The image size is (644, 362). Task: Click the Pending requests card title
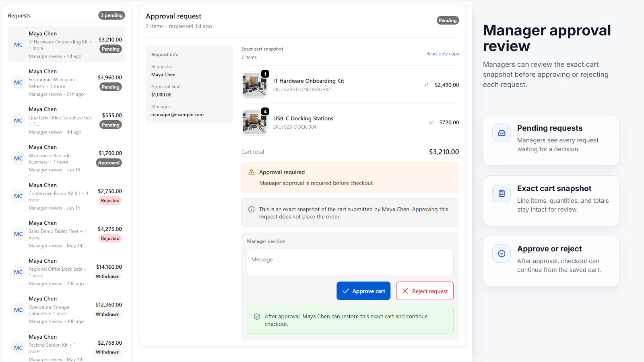pos(550,128)
